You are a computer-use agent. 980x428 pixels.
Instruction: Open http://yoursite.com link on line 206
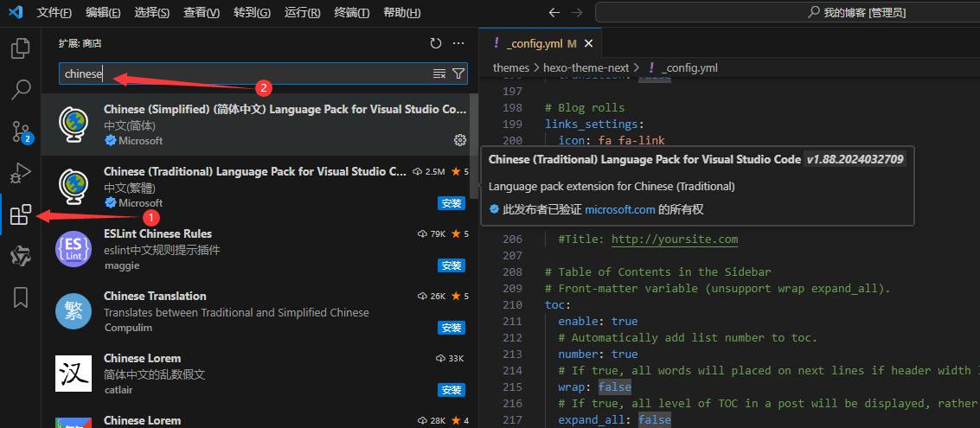pyautogui.click(x=675, y=239)
